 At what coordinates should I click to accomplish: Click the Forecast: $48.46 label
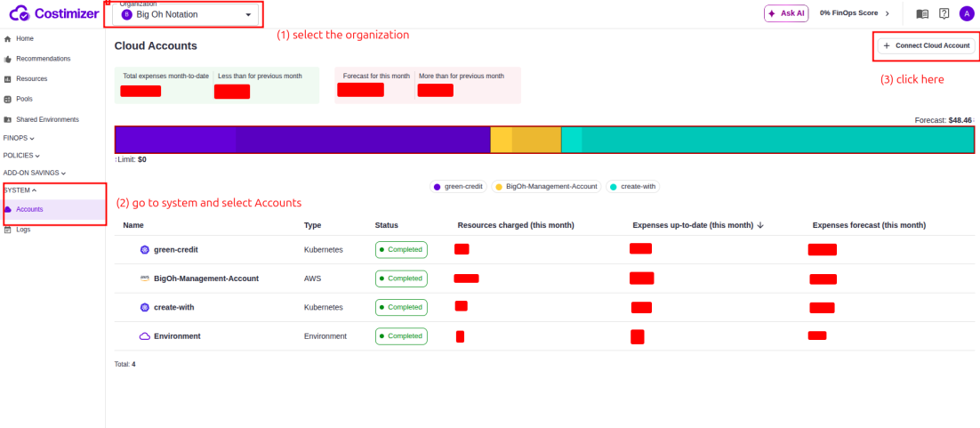point(944,119)
